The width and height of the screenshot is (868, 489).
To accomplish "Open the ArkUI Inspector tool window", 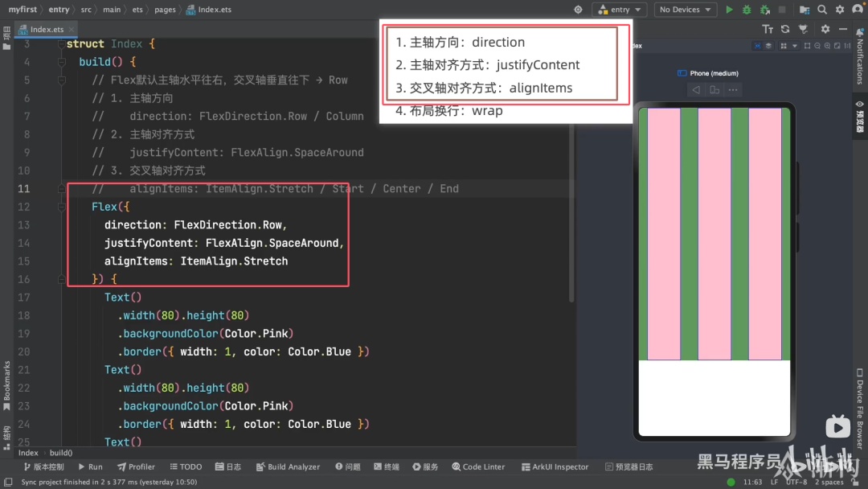I will tap(555, 466).
